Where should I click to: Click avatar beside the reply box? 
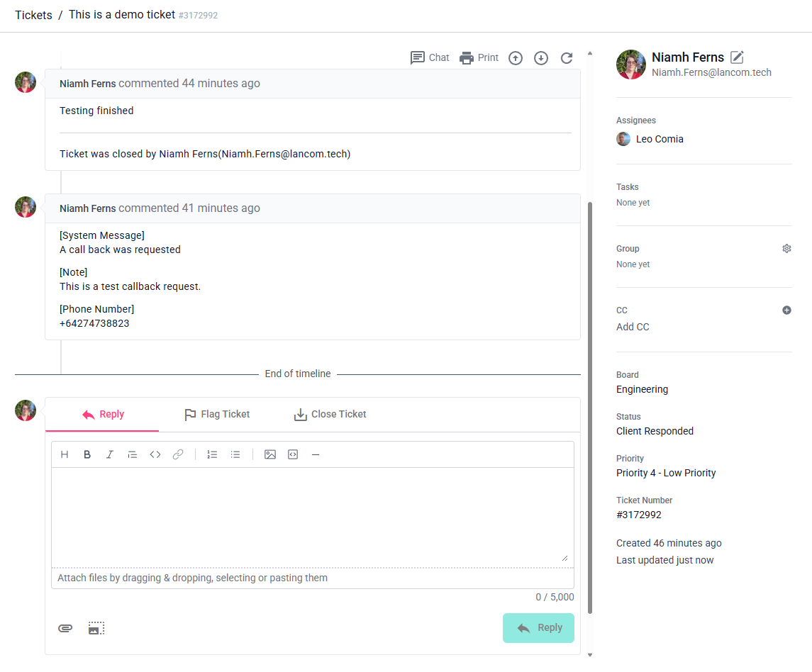(26, 410)
